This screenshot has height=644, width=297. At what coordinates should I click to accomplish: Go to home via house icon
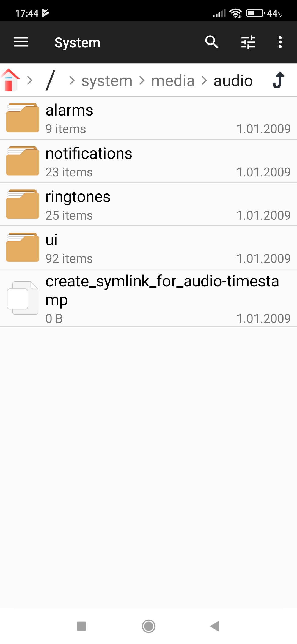[10, 80]
